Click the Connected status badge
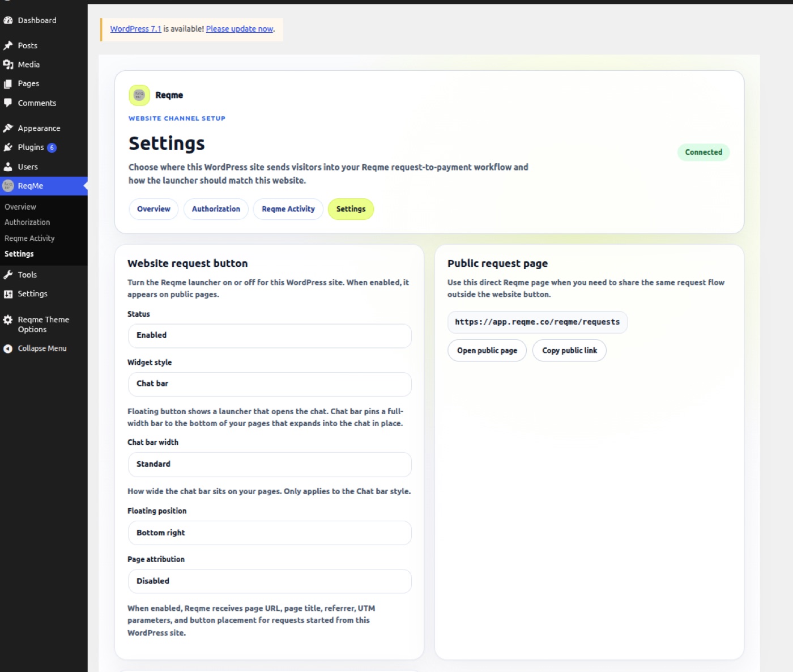Viewport: 793px width, 672px height. click(704, 152)
